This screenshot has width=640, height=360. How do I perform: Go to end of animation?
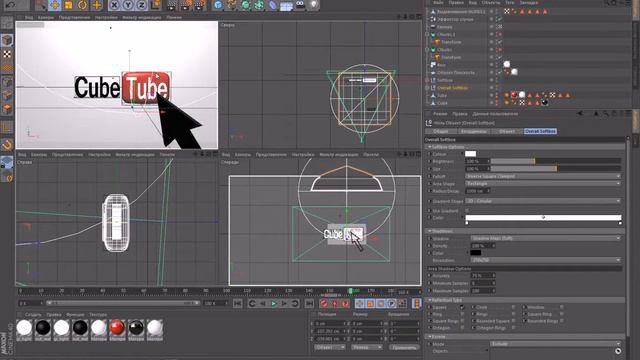[x=309, y=304]
